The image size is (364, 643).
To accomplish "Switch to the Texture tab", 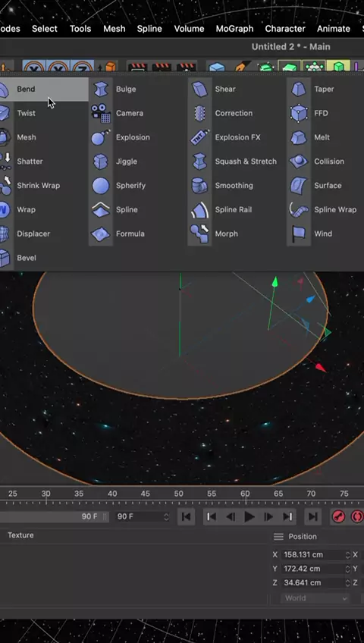I will [x=20, y=535].
